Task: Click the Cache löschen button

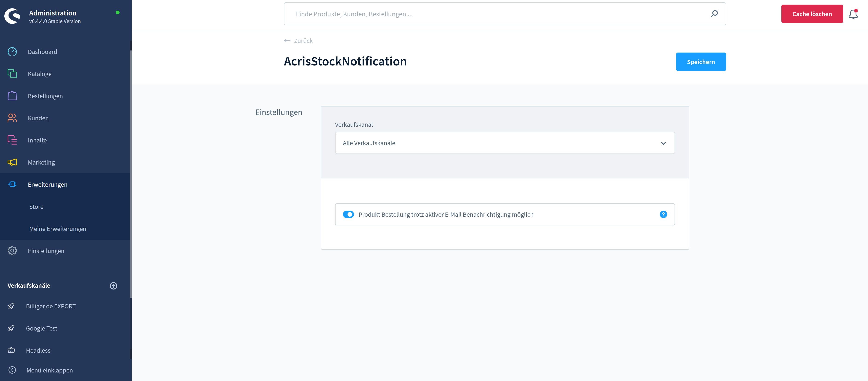Action: click(x=812, y=14)
